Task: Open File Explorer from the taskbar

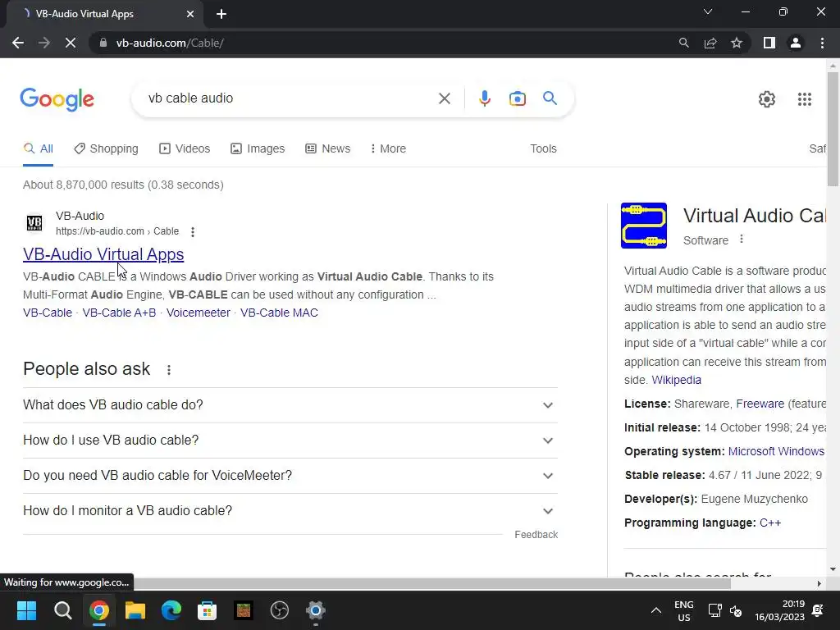Action: click(135, 610)
